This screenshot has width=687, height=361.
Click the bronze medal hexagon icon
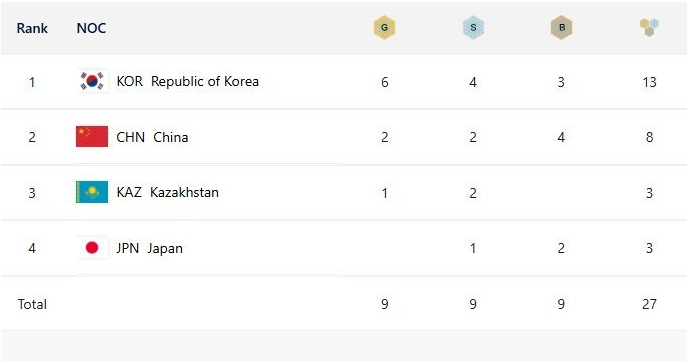[562, 28]
